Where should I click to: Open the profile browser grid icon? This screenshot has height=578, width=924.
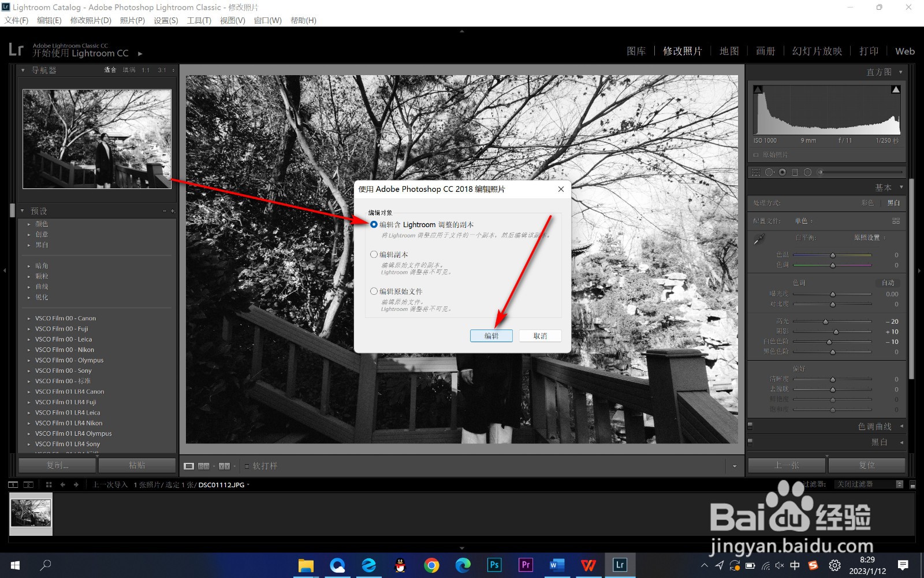coord(896,221)
